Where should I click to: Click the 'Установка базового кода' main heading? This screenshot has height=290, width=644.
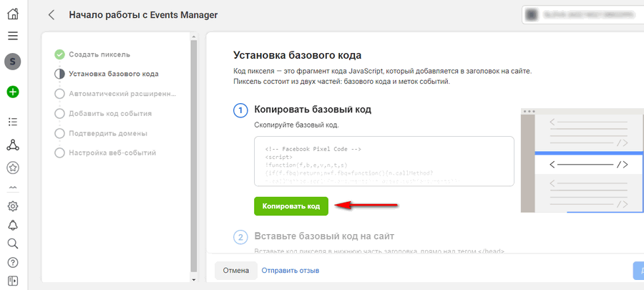(x=298, y=55)
